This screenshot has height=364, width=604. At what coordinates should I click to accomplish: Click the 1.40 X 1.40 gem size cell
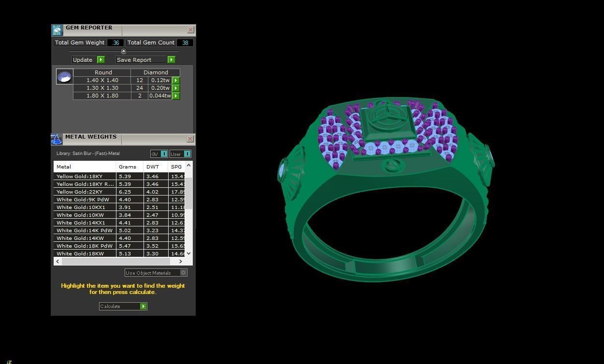pos(102,81)
